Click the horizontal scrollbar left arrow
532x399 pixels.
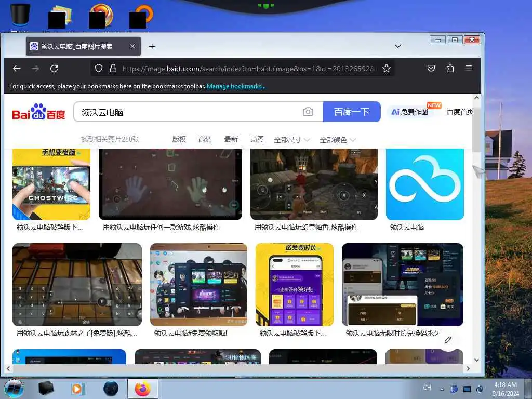pyautogui.click(x=8, y=368)
